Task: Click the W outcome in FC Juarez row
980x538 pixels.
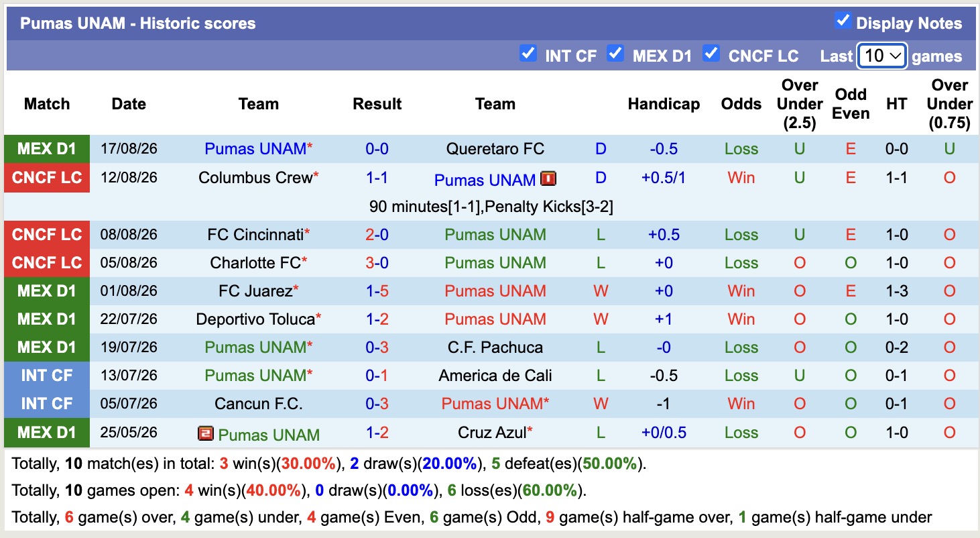Action: 601,291
